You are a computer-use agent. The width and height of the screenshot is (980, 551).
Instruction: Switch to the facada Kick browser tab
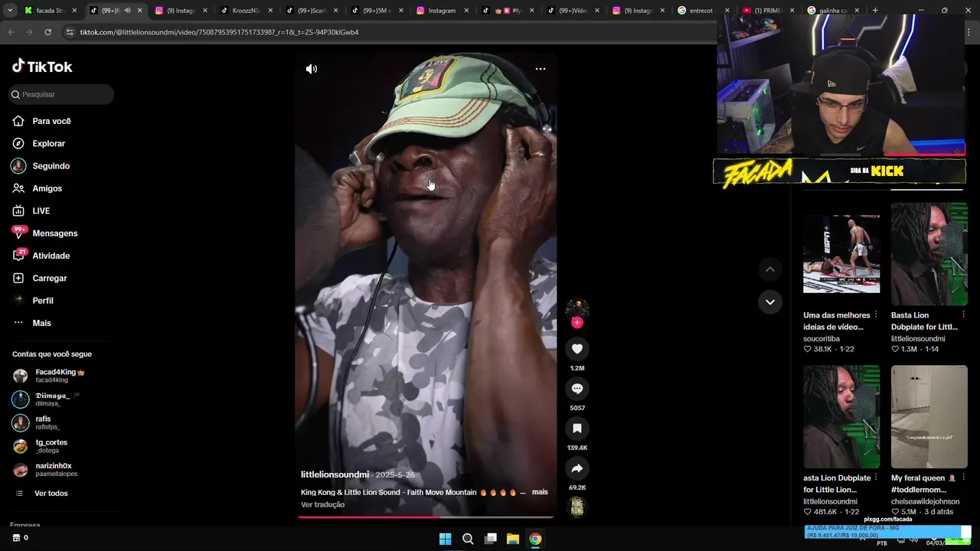pyautogui.click(x=50, y=11)
